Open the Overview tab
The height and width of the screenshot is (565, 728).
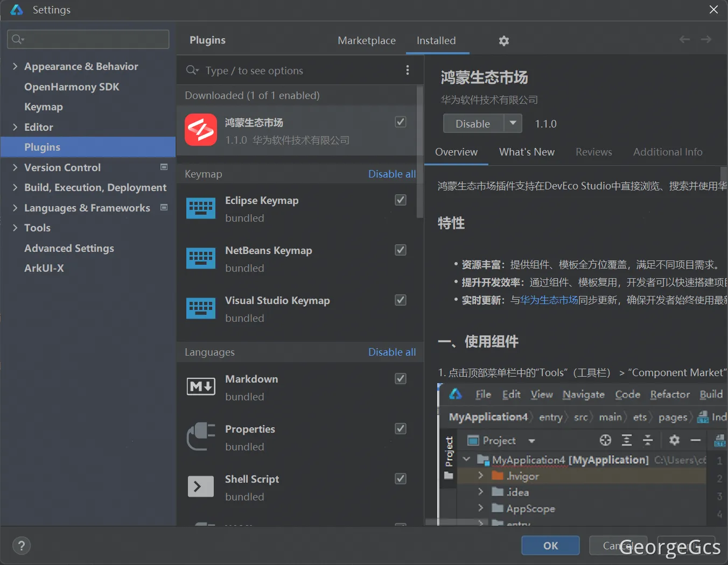pos(456,152)
